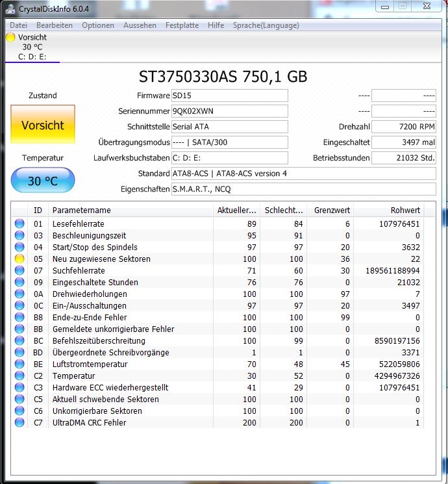Click status orb for 03 Beschleunigungszeit
Viewport: 448px width, 484px height.
[x=19, y=235]
